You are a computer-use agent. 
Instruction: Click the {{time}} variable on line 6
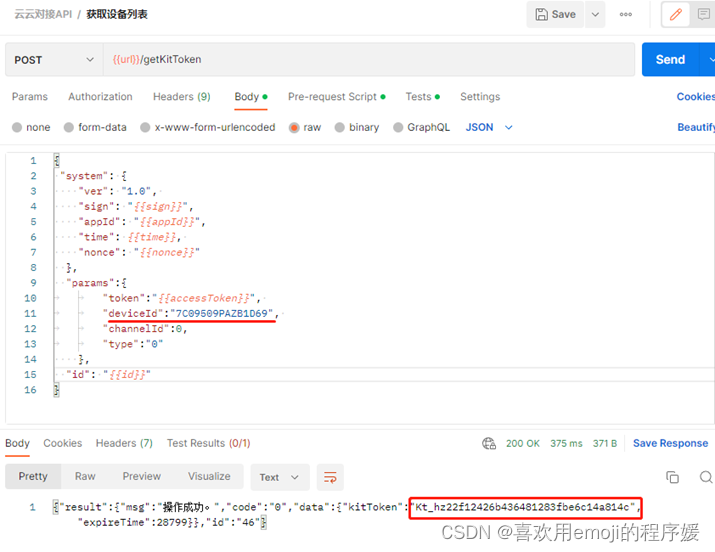152,237
